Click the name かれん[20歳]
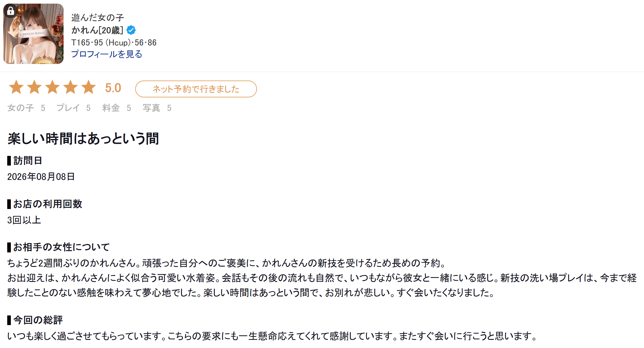This screenshot has width=644, height=348. 97,30
